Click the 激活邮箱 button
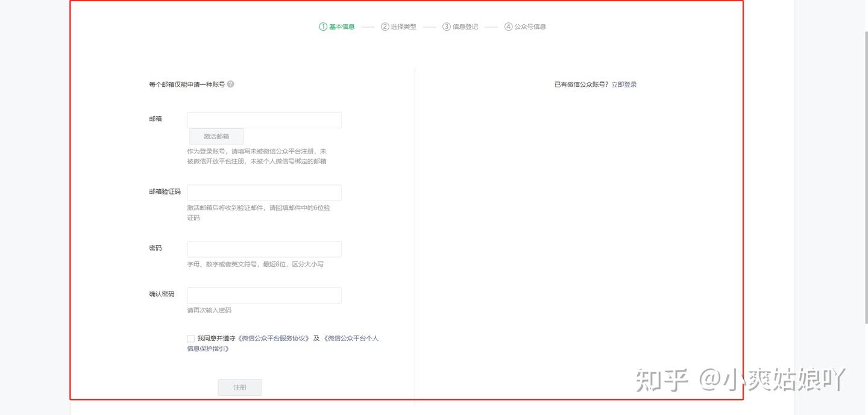Viewport: 868px width, 415px height. 216,136
